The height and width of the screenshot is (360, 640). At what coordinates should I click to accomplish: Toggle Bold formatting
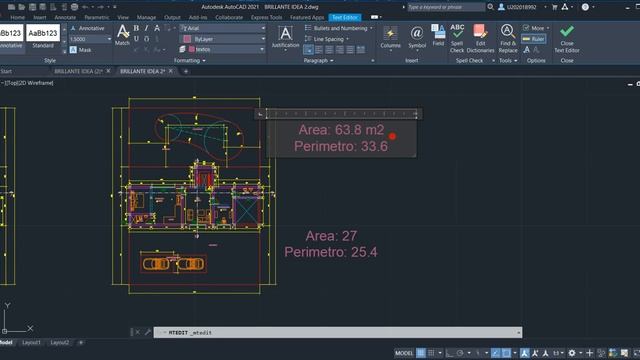pos(136,28)
